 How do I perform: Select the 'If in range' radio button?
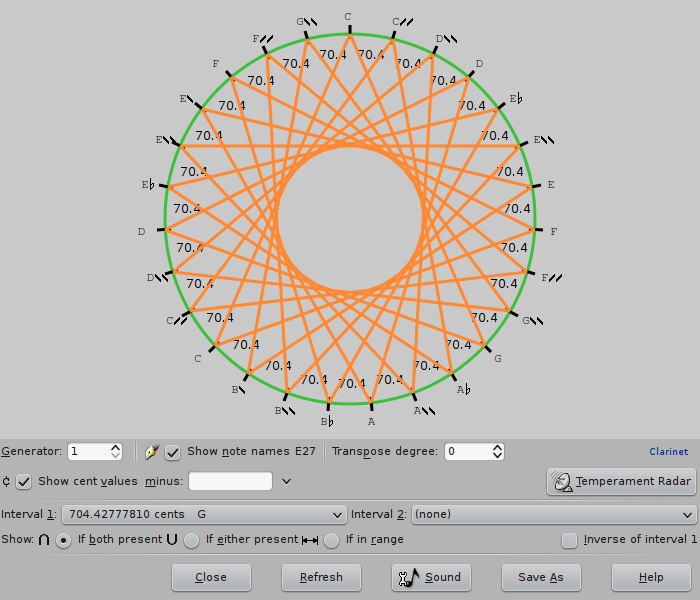(x=331, y=540)
